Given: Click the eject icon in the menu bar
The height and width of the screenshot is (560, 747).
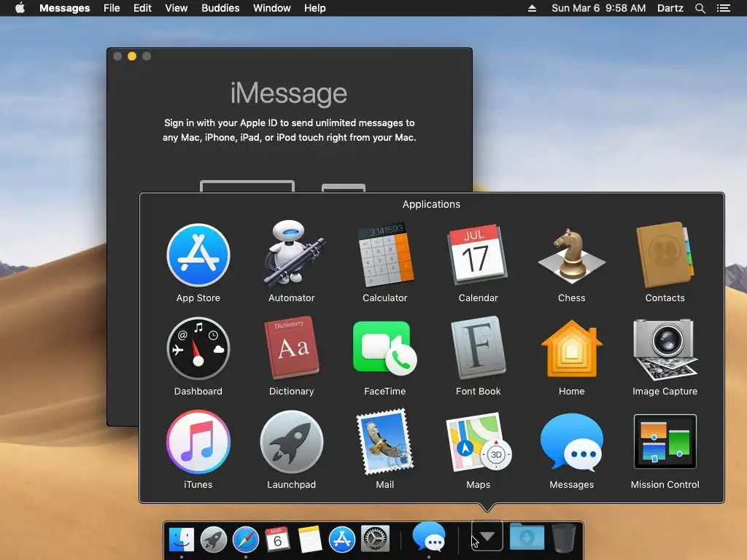Looking at the screenshot, I should coord(532,8).
